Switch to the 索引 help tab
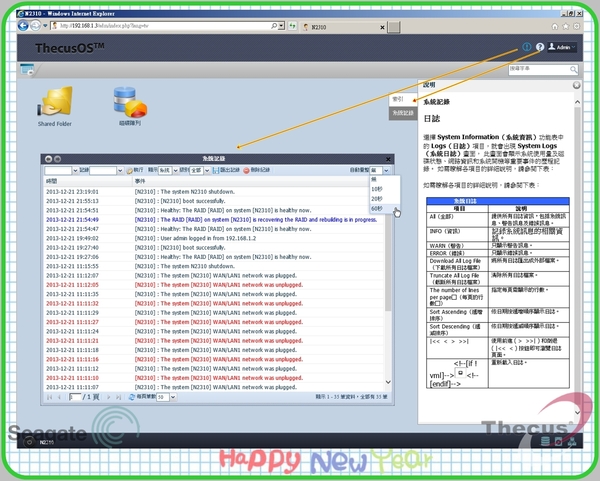Image resolution: width=600 pixels, height=481 pixels. pyautogui.click(x=397, y=99)
